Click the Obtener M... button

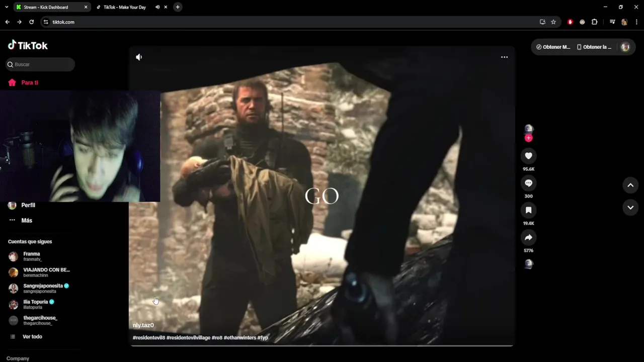(x=553, y=47)
